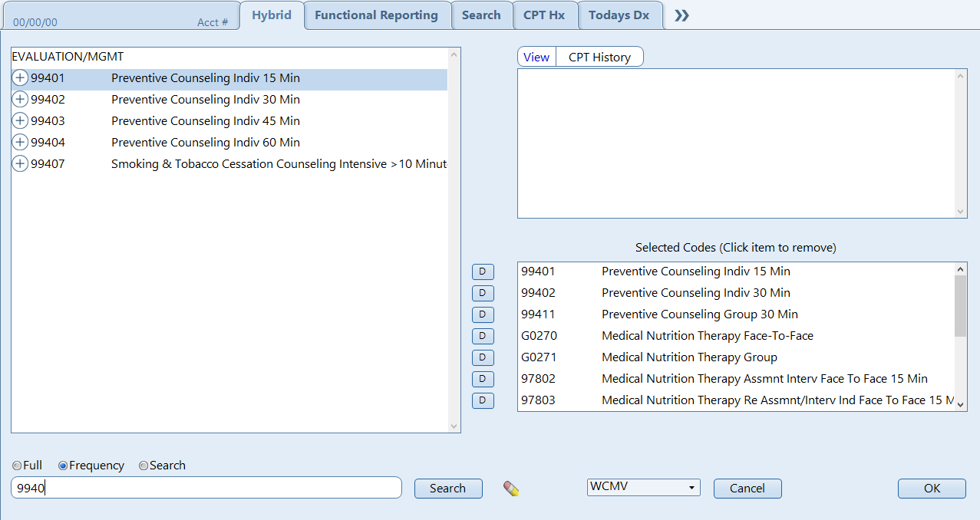The image size is (980, 520).
Task: Expand plus icon for code 99403
Action: pos(20,121)
